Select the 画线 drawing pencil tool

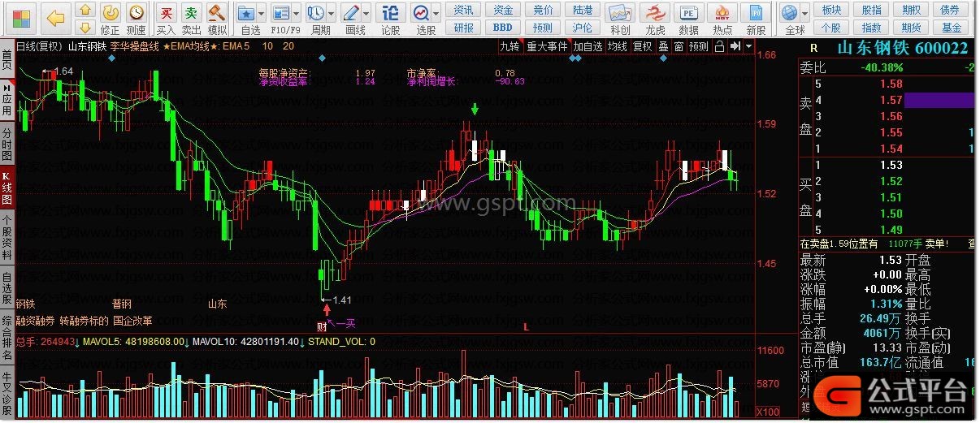click(x=351, y=12)
